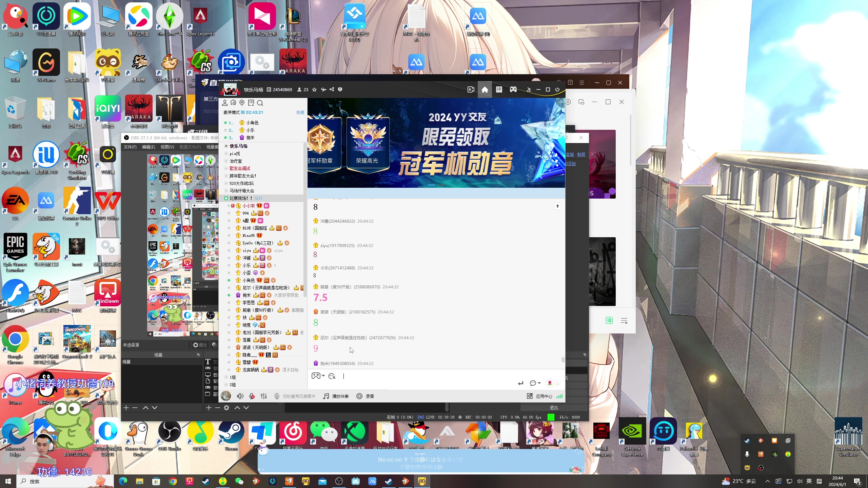
Task: Click the video playback icon in YY header
Action: click(x=471, y=89)
